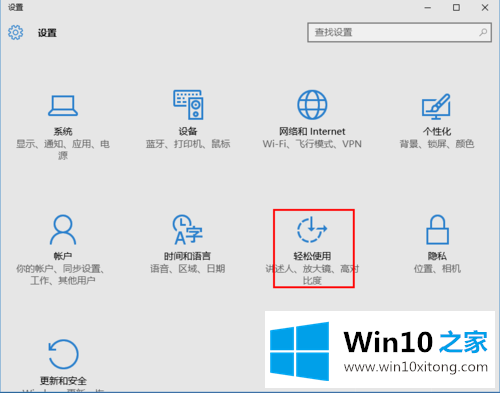Click description 语音、区域、日期

tap(187, 269)
